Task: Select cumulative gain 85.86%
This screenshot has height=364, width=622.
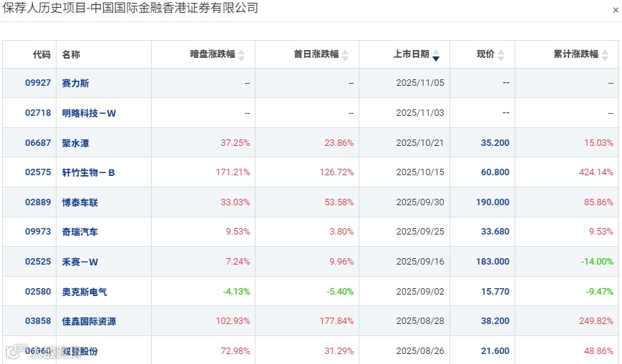Action: tap(598, 202)
